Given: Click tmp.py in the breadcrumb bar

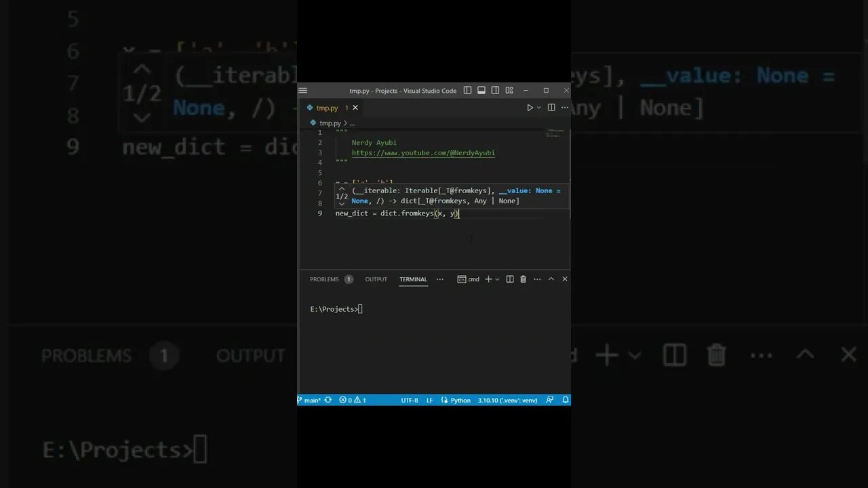Looking at the screenshot, I should point(330,123).
